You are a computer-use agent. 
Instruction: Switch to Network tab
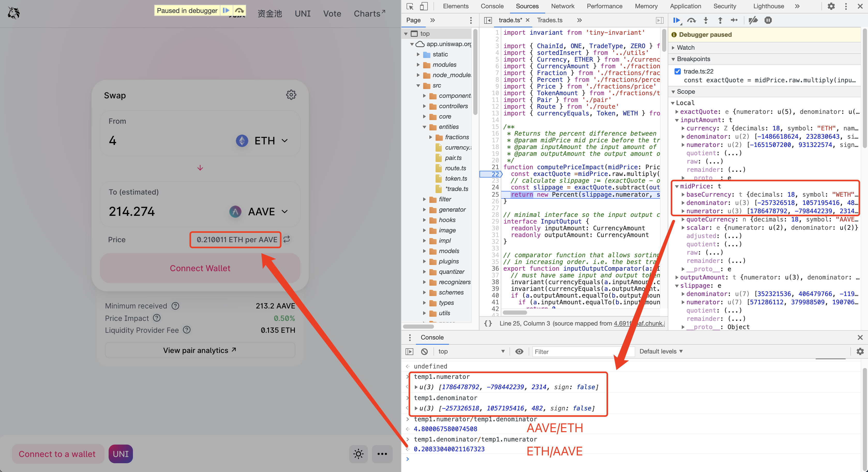(562, 6)
